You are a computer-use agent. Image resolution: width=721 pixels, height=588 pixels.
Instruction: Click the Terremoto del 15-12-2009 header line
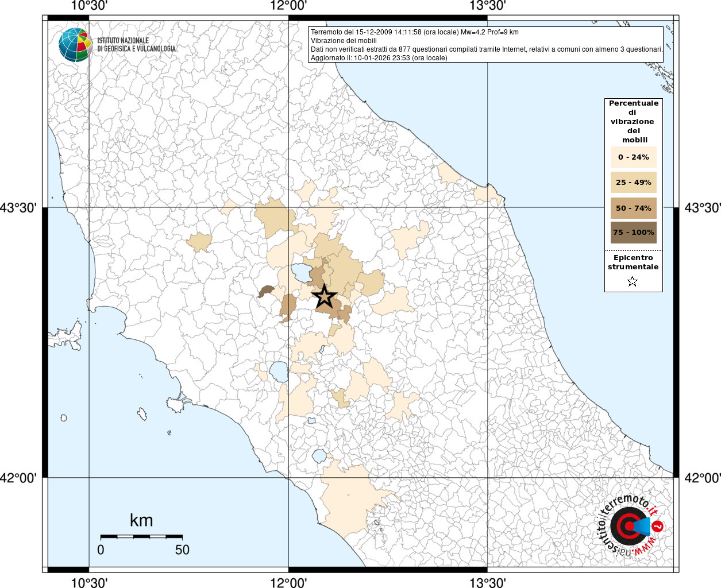coord(414,32)
